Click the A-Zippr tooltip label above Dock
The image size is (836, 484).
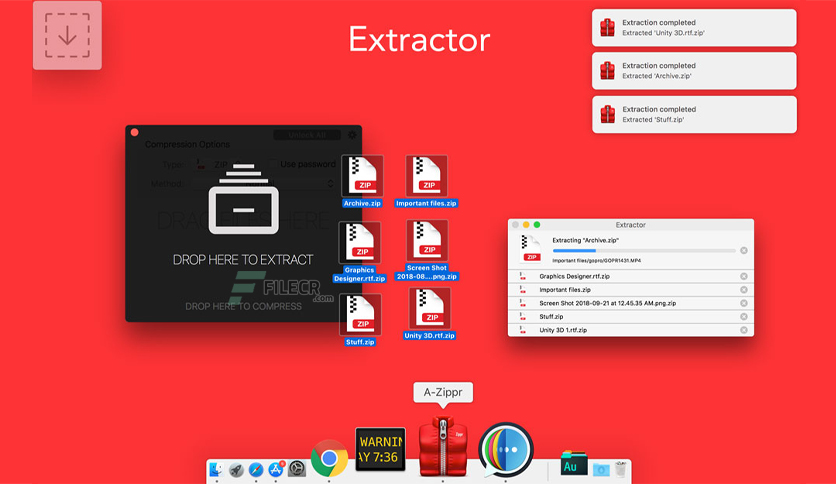443,392
